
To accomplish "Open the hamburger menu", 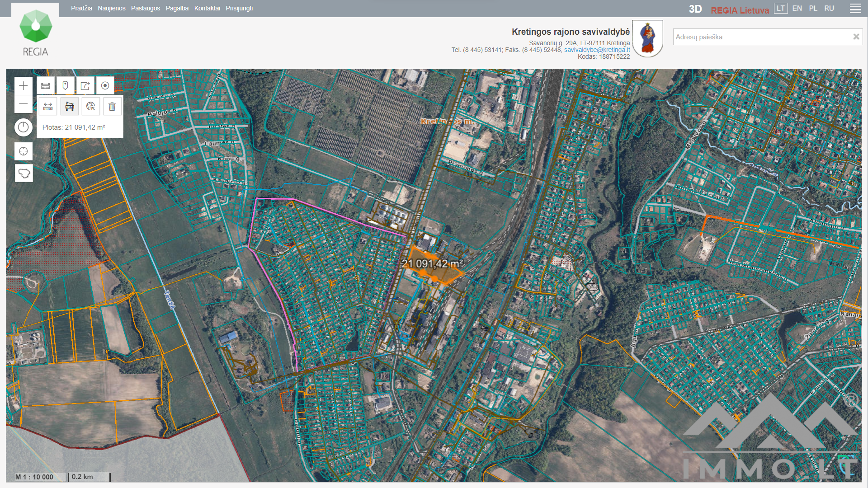I will (x=855, y=9).
